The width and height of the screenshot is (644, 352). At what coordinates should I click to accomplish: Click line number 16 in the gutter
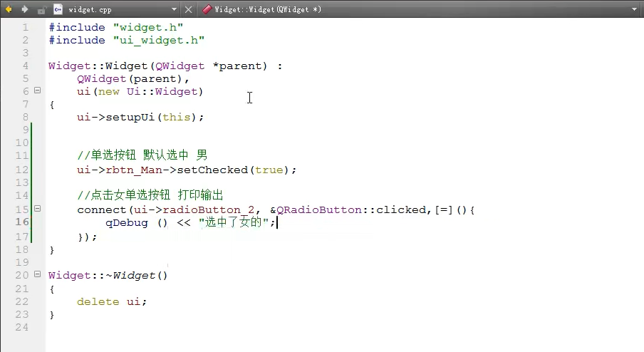click(22, 222)
